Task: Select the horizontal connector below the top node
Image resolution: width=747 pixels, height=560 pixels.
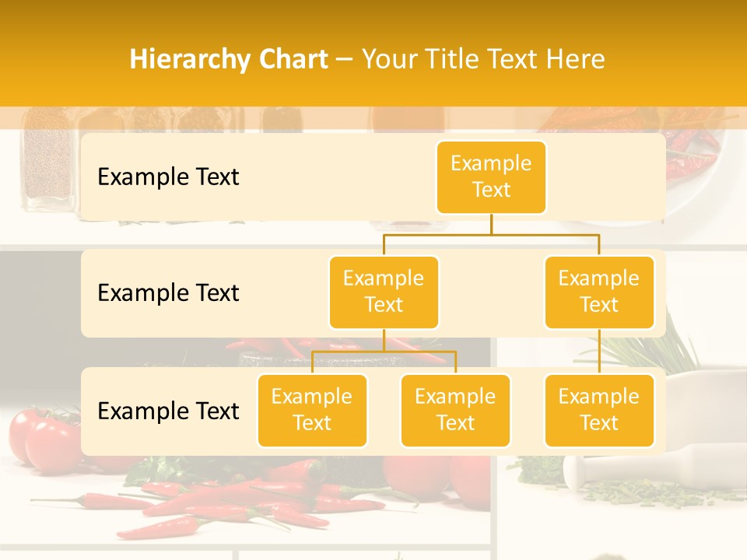Action: pyautogui.click(x=491, y=233)
